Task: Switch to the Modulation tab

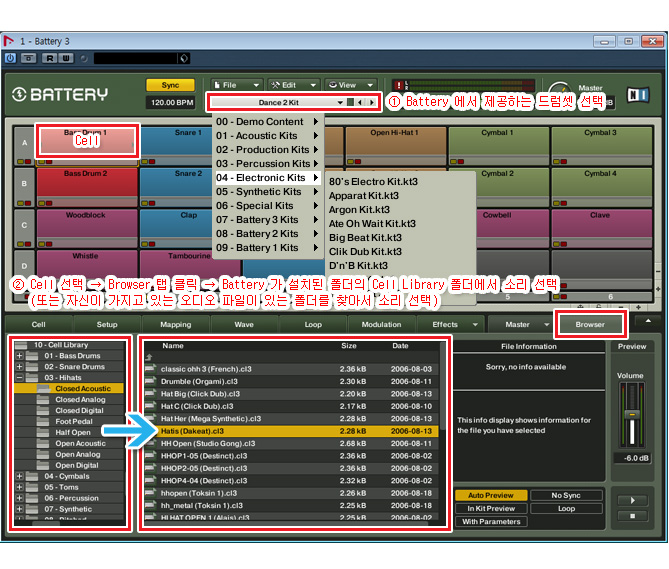Action: tap(381, 325)
